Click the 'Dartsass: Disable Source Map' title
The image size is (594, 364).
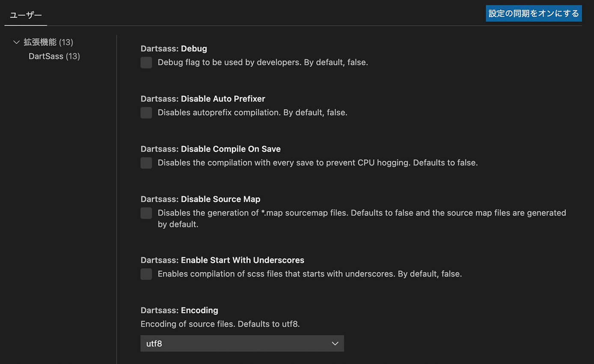click(x=200, y=199)
